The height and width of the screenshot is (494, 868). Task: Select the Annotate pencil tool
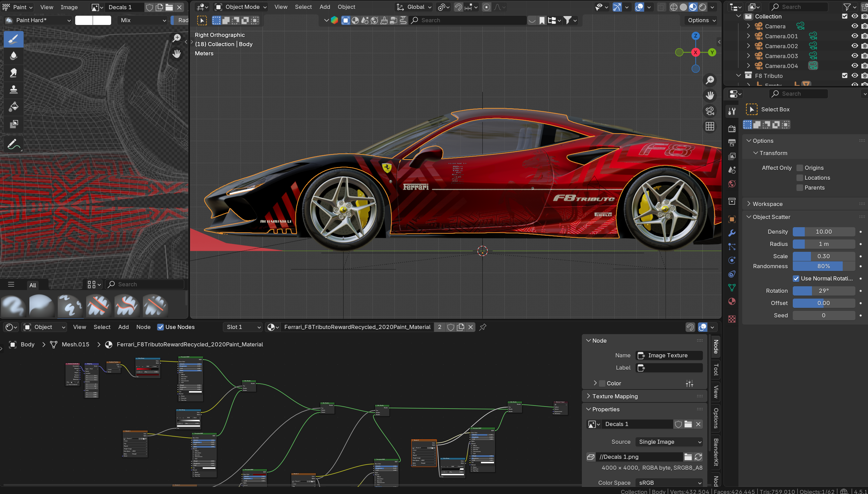pyautogui.click(x=14, y=144)
